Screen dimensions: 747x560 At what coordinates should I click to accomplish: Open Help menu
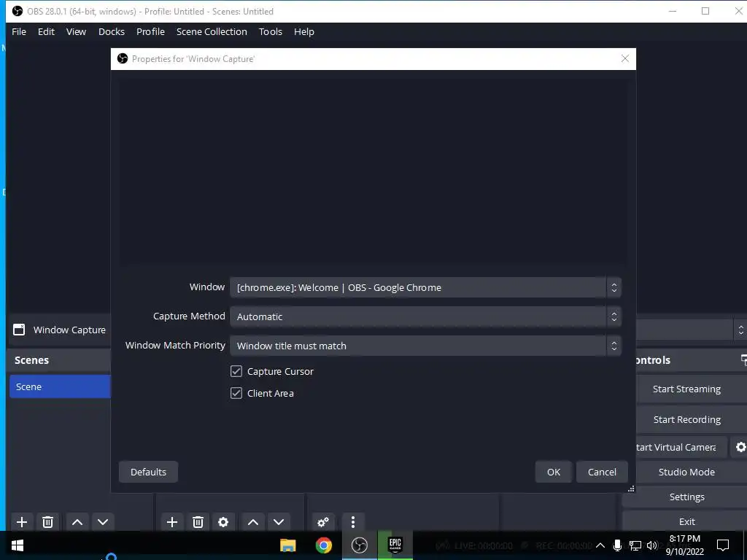304,31
